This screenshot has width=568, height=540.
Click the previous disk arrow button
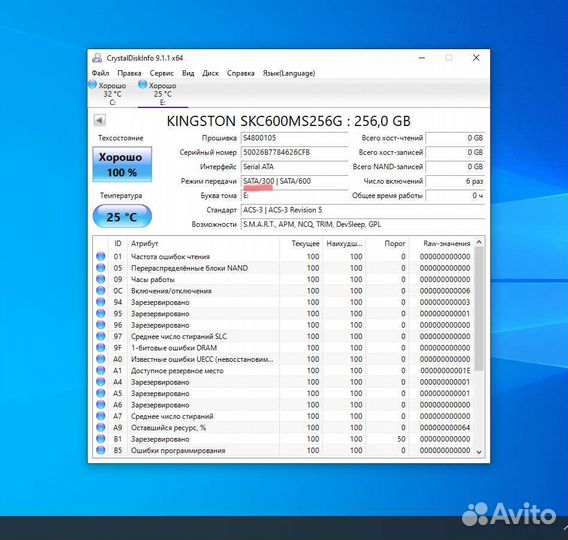point(99,120)
